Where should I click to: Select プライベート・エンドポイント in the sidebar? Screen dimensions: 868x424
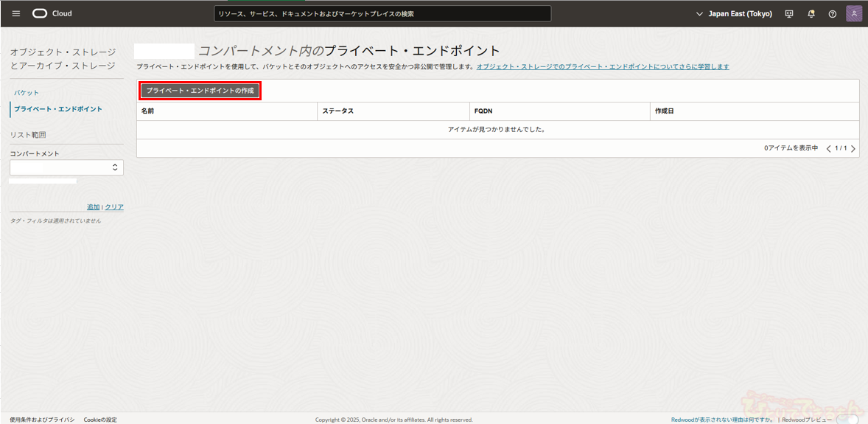coord(58,109)
